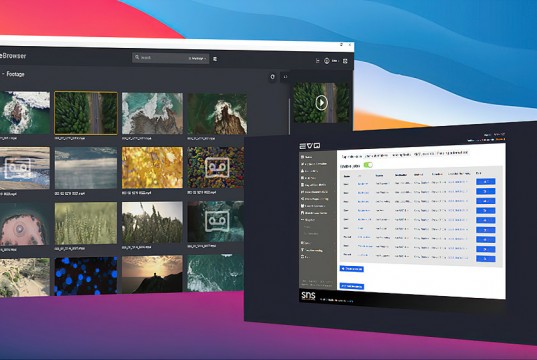Click the filter icon next to the search bar

pyautogui.click(x=215, y=59)
